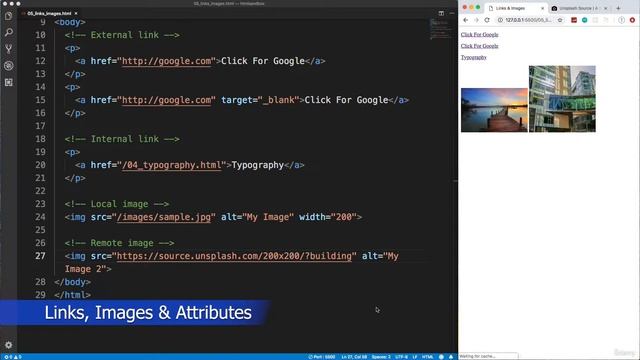Open the Explorer view in VS Code activity bar

9,16
